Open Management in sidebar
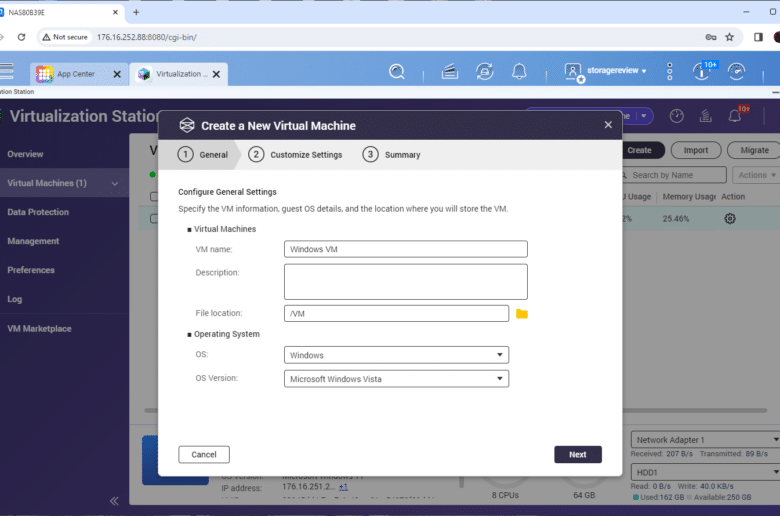 click(33, 241)
